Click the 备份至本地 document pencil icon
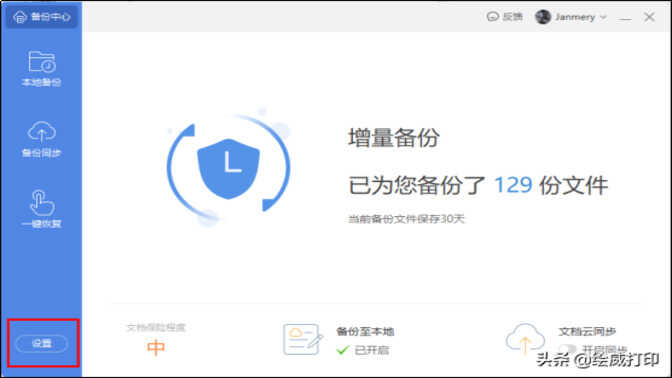672x378 pixels. click(x=303, y=339)
